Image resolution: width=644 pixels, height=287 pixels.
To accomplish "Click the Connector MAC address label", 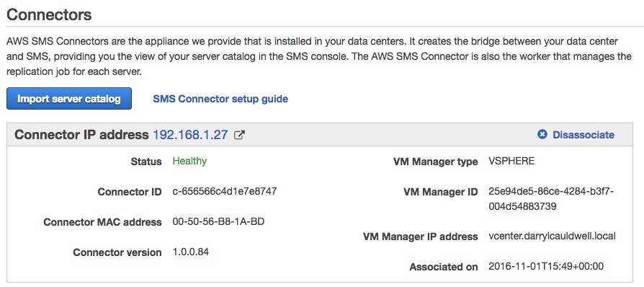I will tap(103, 222).
